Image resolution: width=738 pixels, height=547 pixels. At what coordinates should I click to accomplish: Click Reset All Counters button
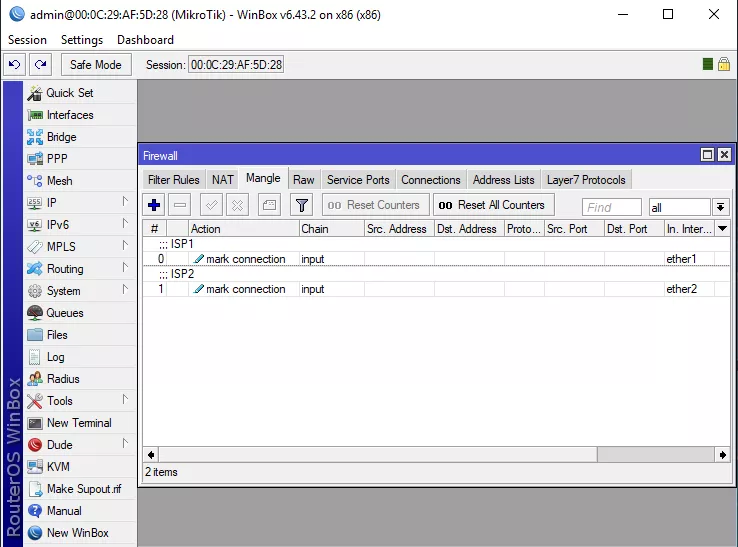pos(493,205)
